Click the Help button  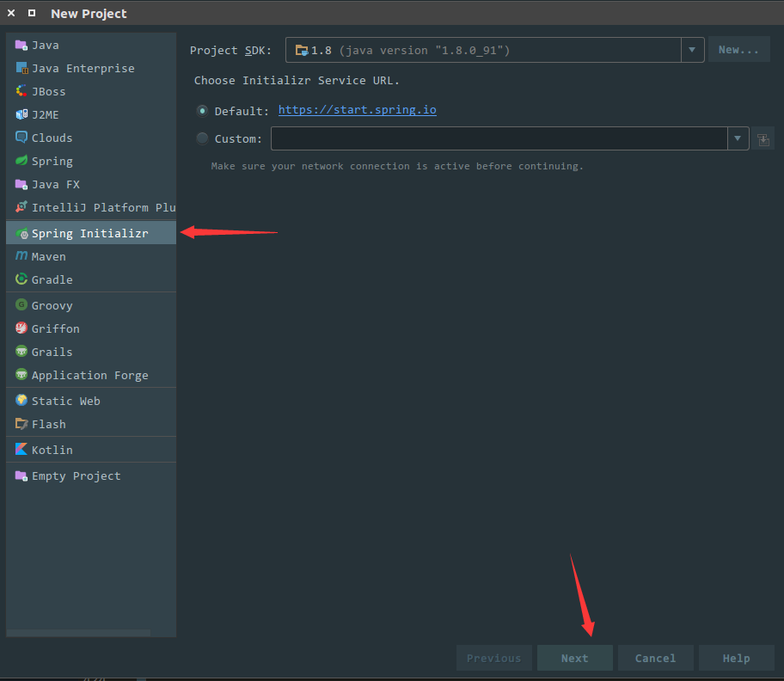(736, 658)
